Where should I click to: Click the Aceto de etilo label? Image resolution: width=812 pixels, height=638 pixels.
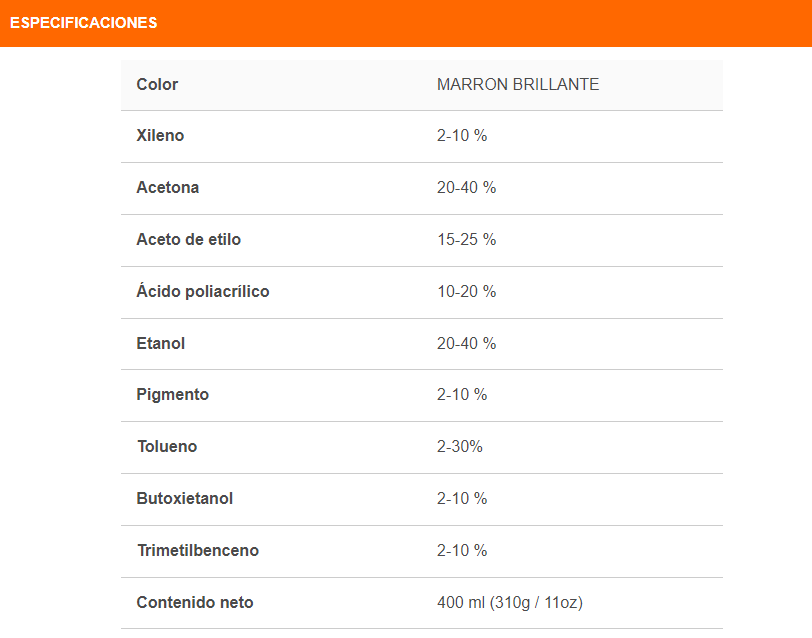188,240
